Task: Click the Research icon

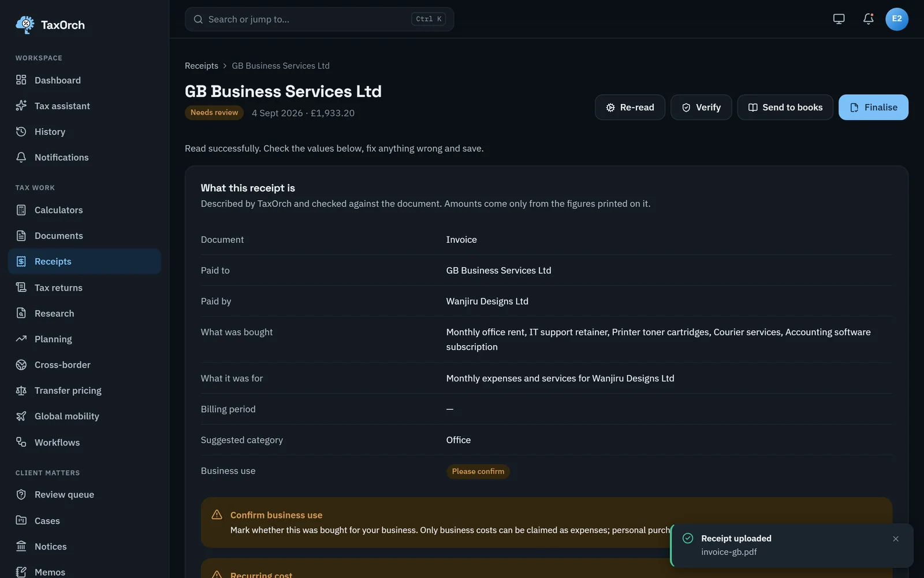Action: point(21,313)
